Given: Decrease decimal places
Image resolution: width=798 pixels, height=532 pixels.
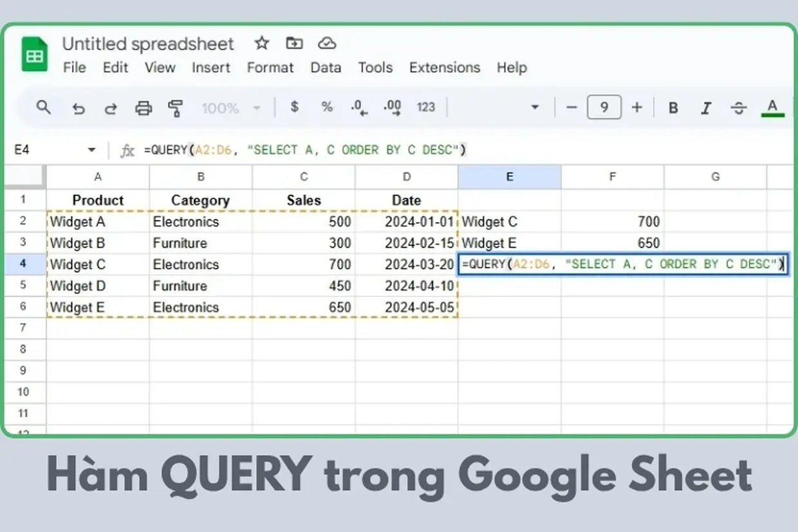Looking at the screenshot, I should pos(359,108).
